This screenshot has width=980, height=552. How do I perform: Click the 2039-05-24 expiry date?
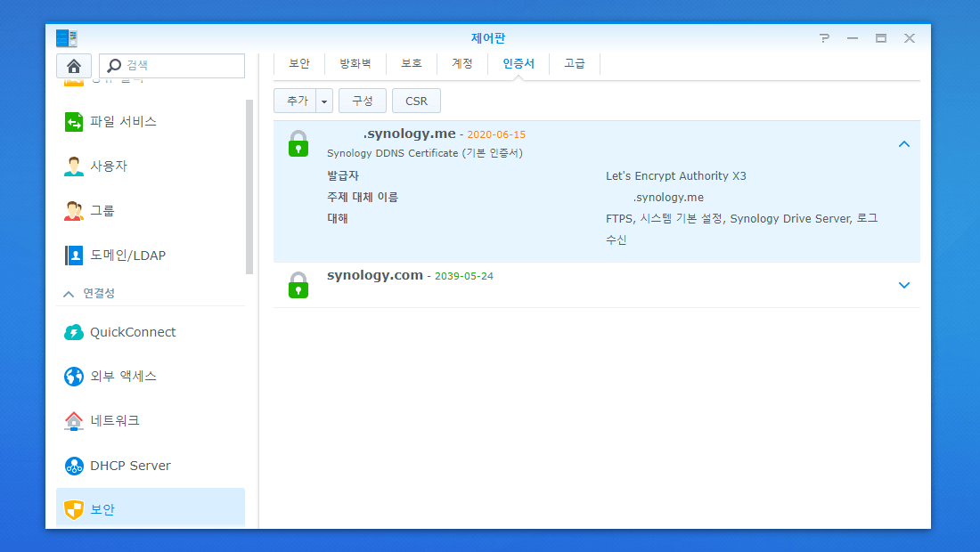(x=464, y=276)
